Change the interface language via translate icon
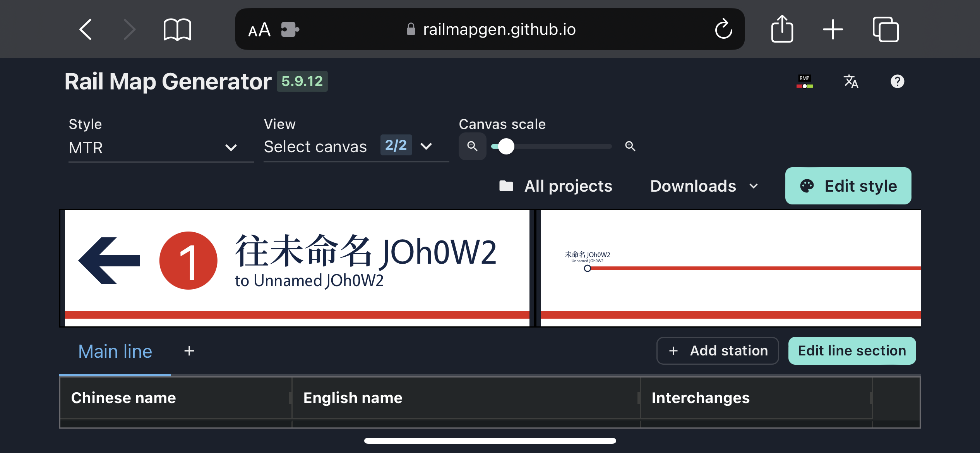Image resolution: width=980 pixels, height=453 pixels. 851,82
